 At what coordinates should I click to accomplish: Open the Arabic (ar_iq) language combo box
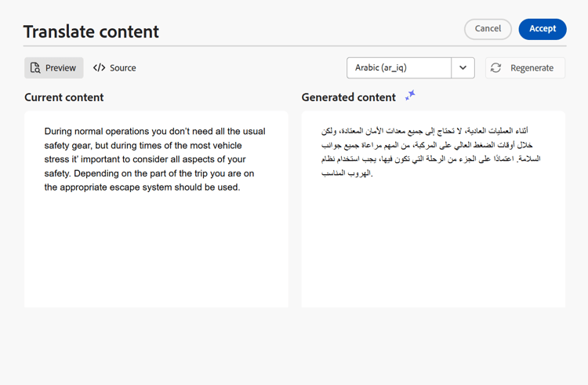[411, 68]
